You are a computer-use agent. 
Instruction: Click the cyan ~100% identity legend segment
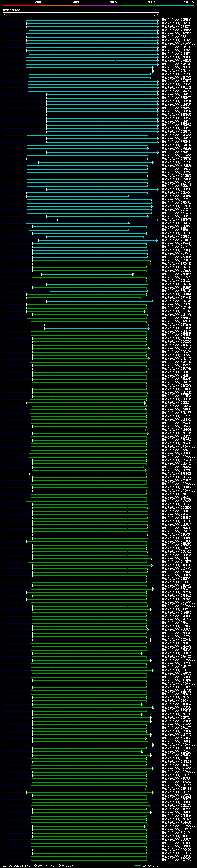point(175,6)
